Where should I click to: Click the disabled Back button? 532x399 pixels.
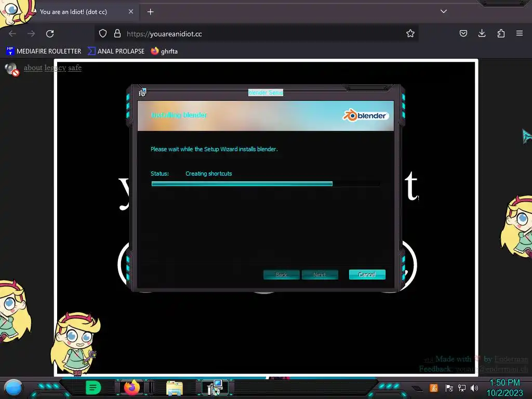click(281, 274)
